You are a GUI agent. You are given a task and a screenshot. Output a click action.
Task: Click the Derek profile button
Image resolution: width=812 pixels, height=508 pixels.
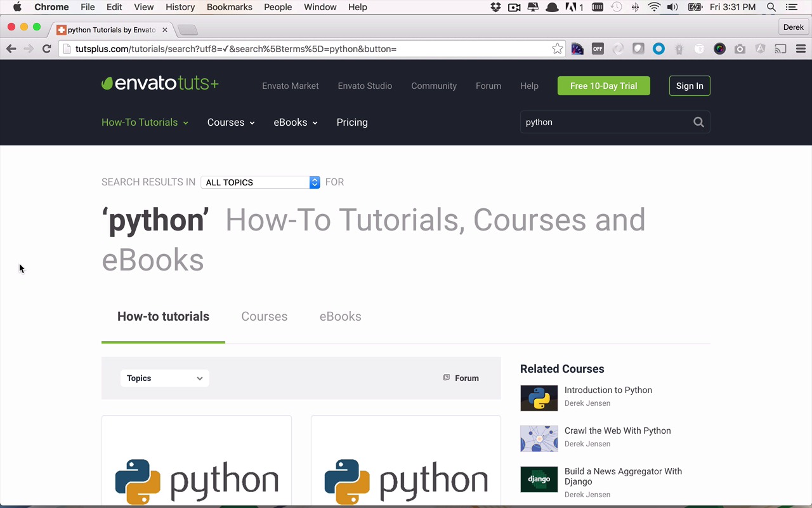tap(794, 27)
